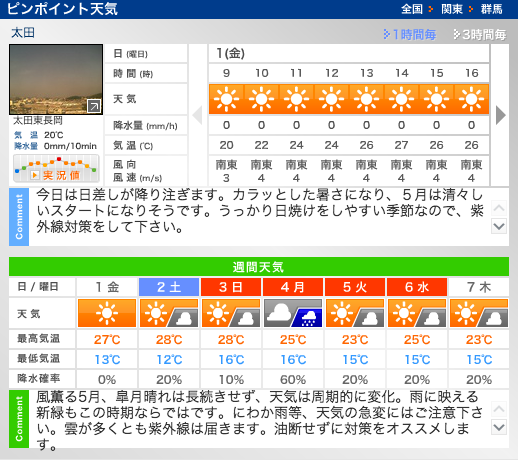Open the 実況値 observed values graph
The height and width of the screenshot is (461, 518).
pyautogui.click(x=56, y=169)
